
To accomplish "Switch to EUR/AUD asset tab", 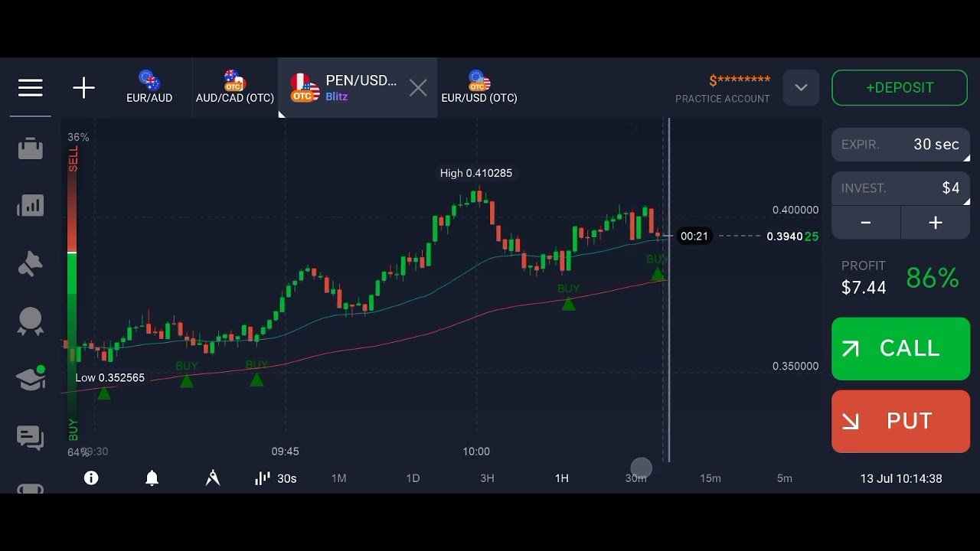I will 149,87.
